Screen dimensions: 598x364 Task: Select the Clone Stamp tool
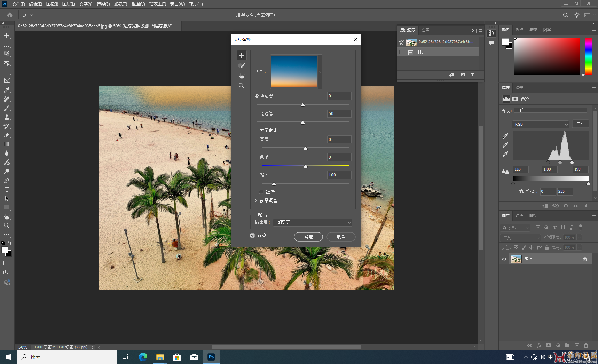click(7, 117)
